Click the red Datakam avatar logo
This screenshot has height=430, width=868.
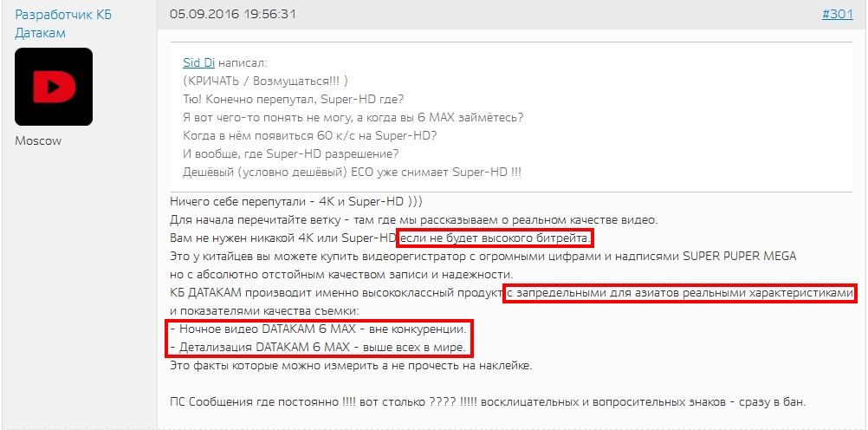[x=54, y=87]
